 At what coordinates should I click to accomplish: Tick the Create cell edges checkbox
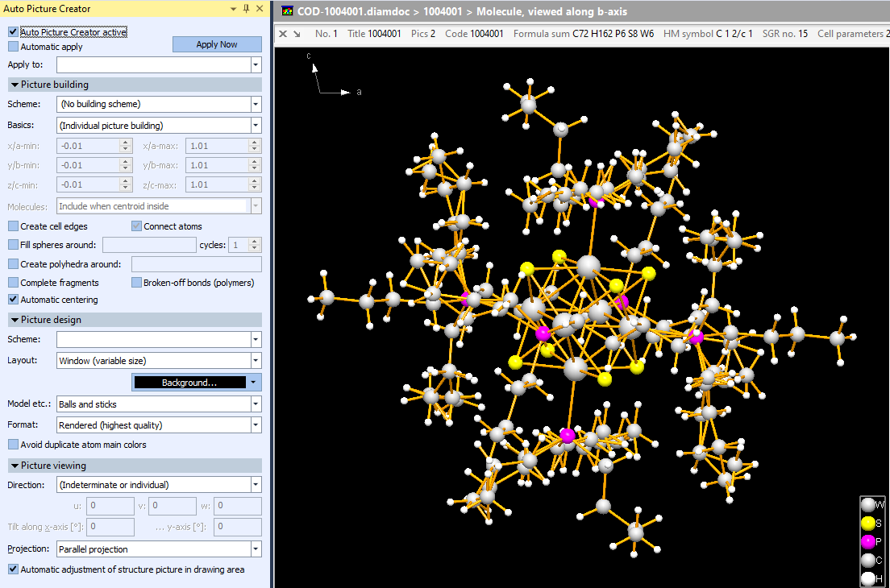(x=13, y=226)
